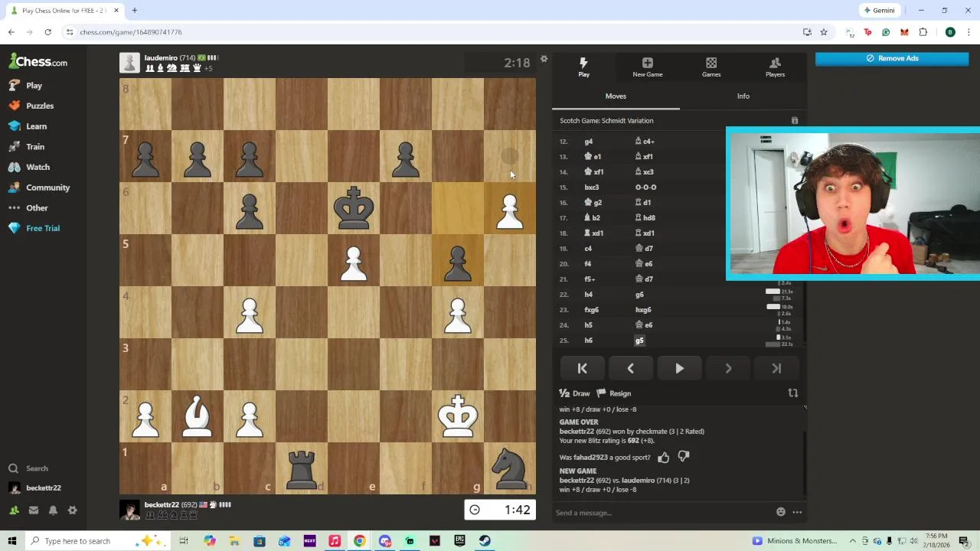Click the Chess.com logo
980x551 pixels.
coord(38,62)
